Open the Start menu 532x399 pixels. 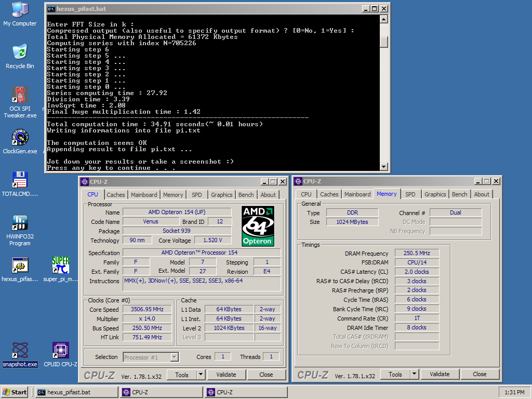(15, 392)
